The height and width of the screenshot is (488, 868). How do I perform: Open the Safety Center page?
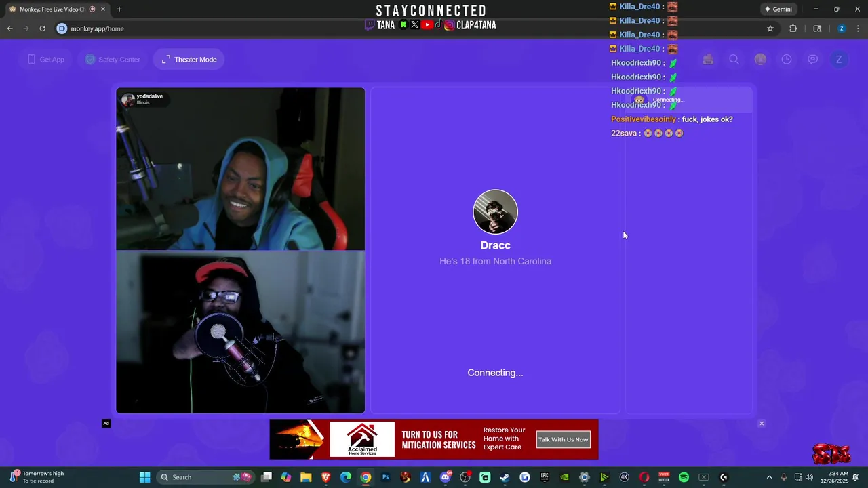point(113,60)
